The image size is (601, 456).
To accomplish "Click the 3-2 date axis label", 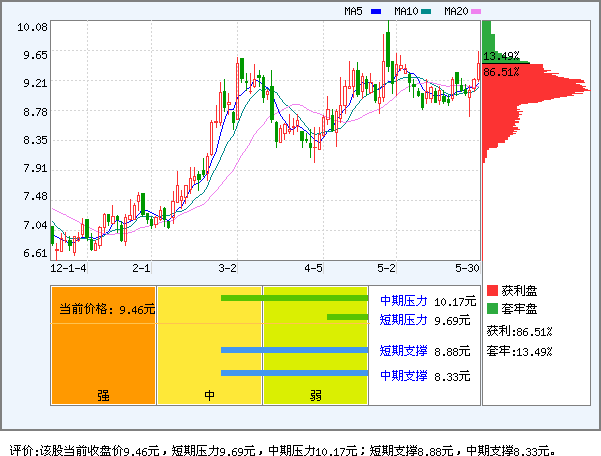I will pyautogui.click(x=227, y=268).
